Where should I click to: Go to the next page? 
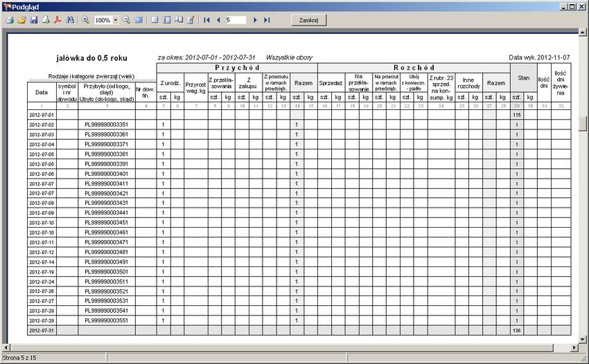[255, 20]
